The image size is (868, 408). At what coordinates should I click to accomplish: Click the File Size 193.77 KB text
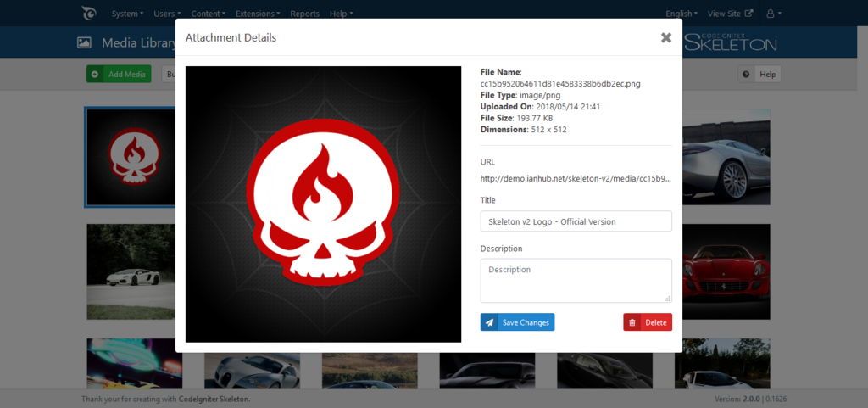(516, 118)
